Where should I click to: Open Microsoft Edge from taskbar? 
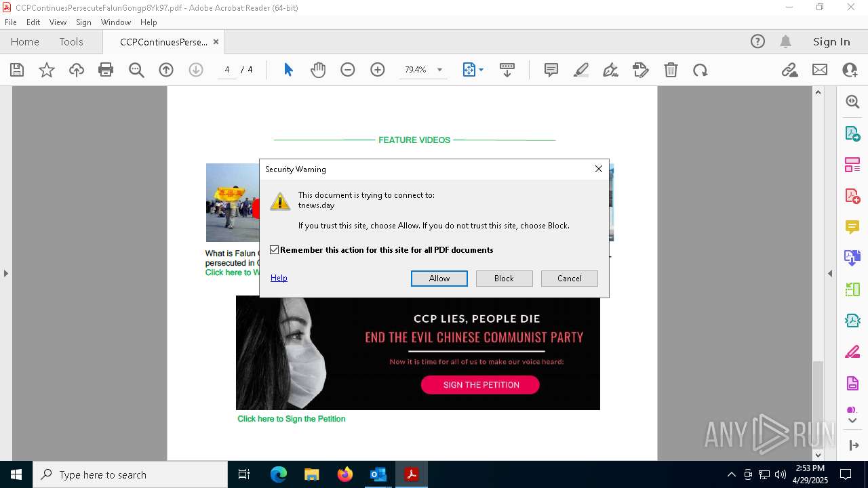click(x=279, y=474)
